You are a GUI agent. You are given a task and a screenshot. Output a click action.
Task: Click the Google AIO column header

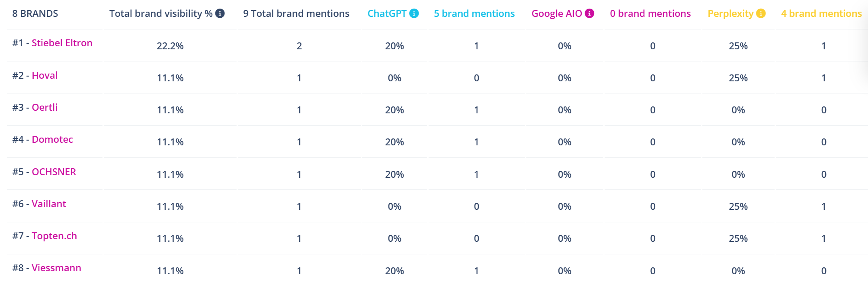pyautogui.click(x=557, y=13)
